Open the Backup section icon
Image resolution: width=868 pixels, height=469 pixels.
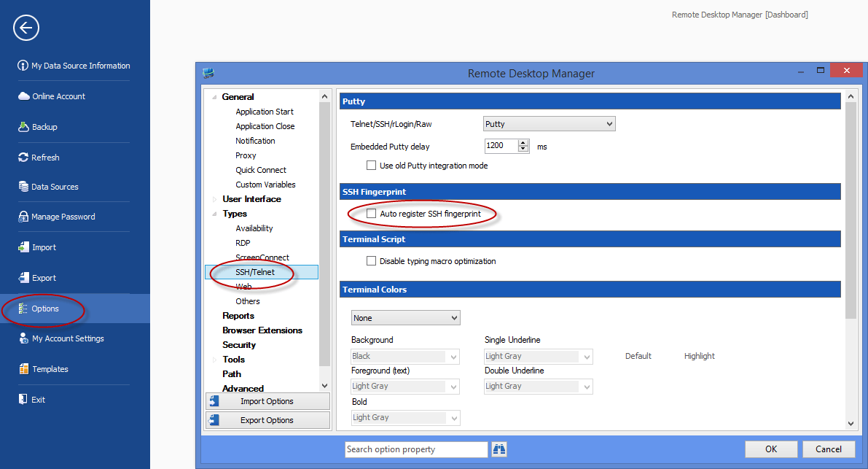coord(23,125)
